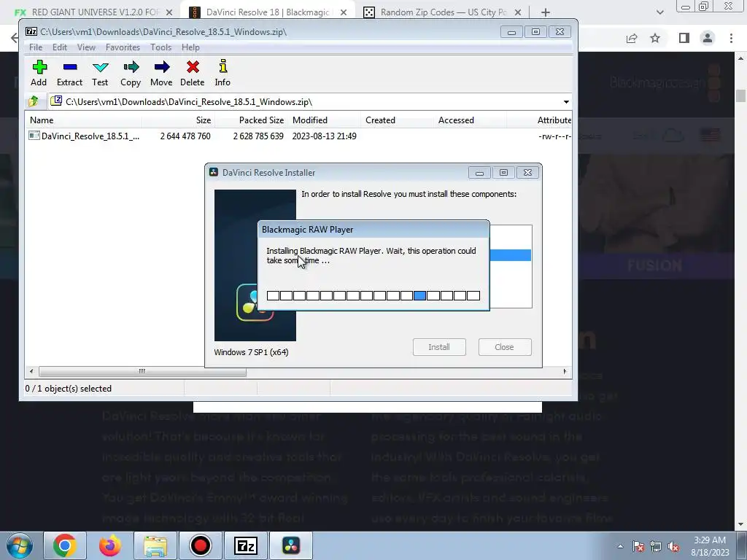Click the muted volume tray icon
The height and width of the screenshot is (560, 747).
pos(673,546)
